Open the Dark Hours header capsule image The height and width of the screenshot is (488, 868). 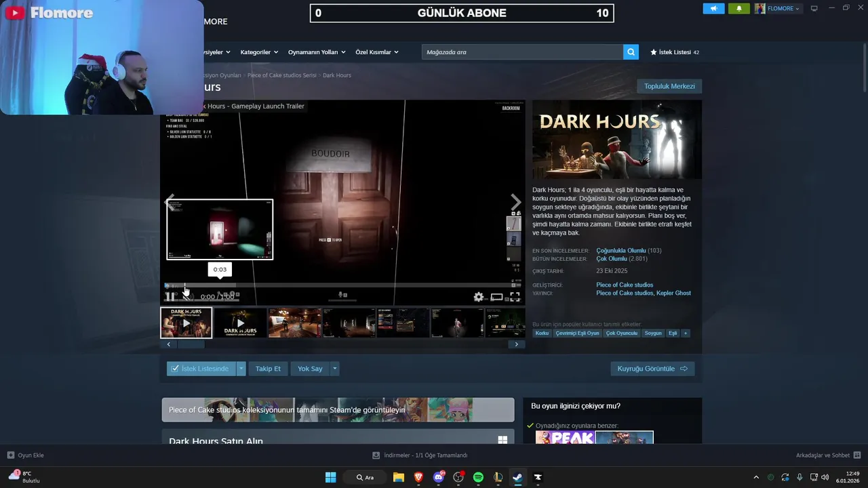[617, 140]
